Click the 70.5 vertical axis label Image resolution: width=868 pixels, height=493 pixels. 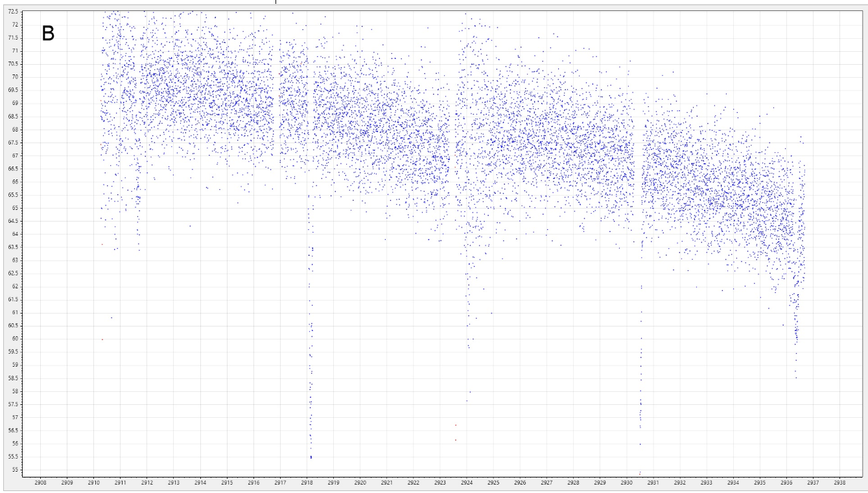(14, 63)
